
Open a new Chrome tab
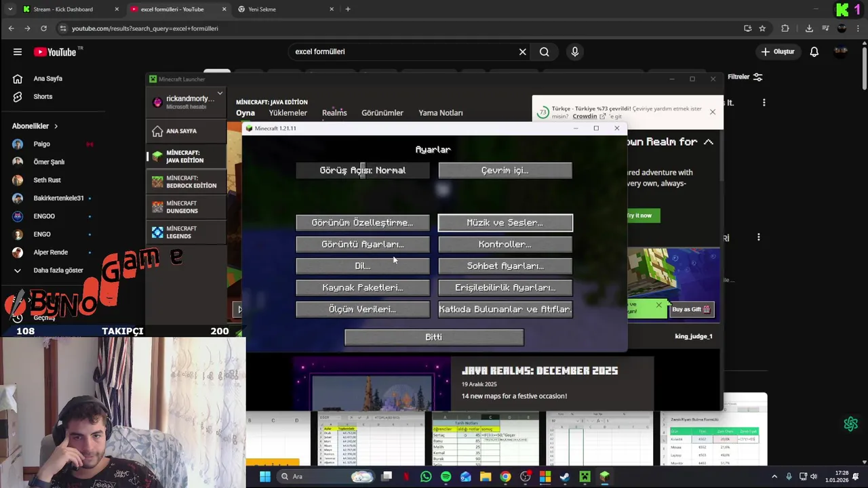tap(348, 9)
